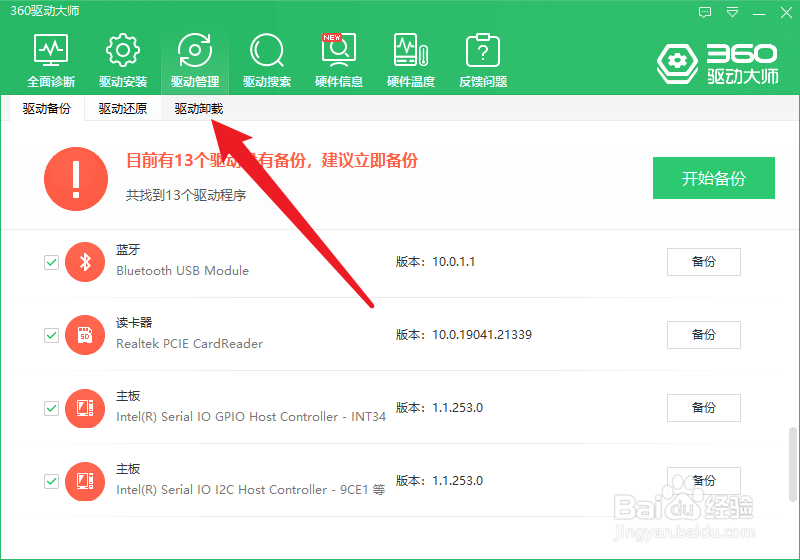Viewport: 800px width, 560px height.
Task: Uncheck the Serial IO I2C Host Controller checkbox
Action: pos(52,481)
